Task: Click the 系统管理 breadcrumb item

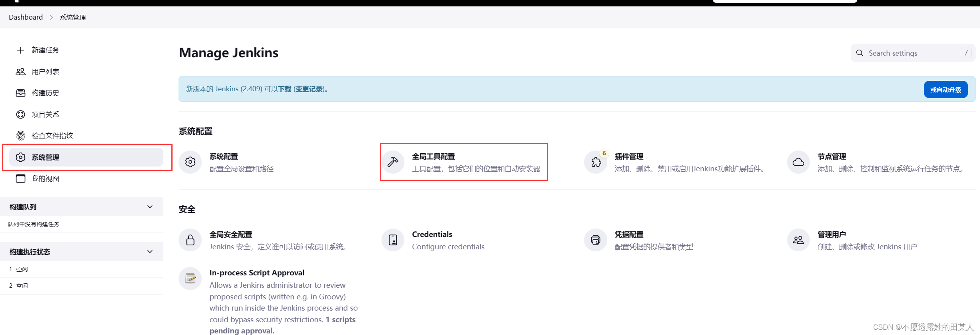Action: click(x=73, y=17)
